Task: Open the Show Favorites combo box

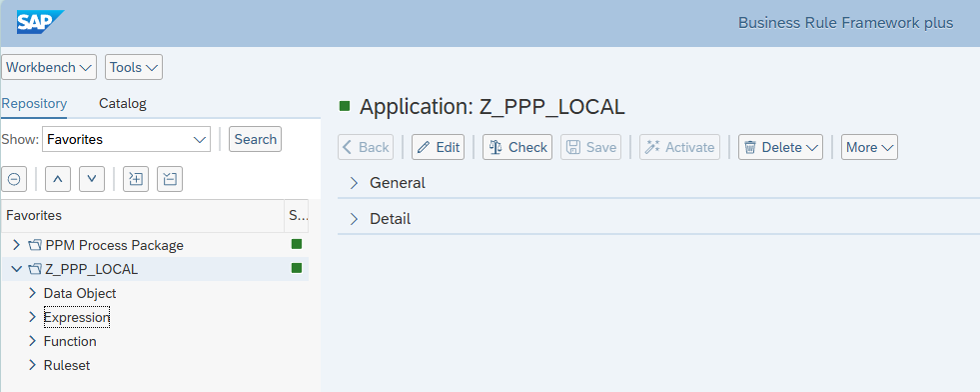Action: [x=126, y=139]
